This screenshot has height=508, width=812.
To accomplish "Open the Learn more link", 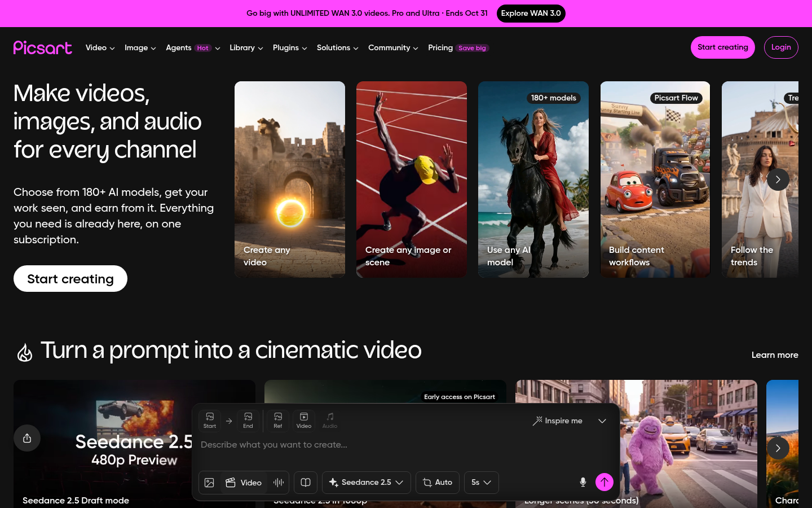I will pos(775,355).
